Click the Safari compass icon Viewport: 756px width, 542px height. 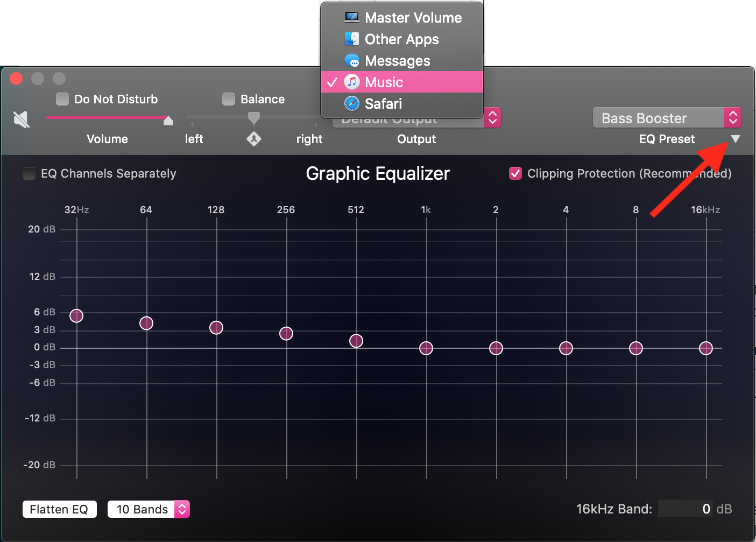pyautogui.click(x=352, y=103)
